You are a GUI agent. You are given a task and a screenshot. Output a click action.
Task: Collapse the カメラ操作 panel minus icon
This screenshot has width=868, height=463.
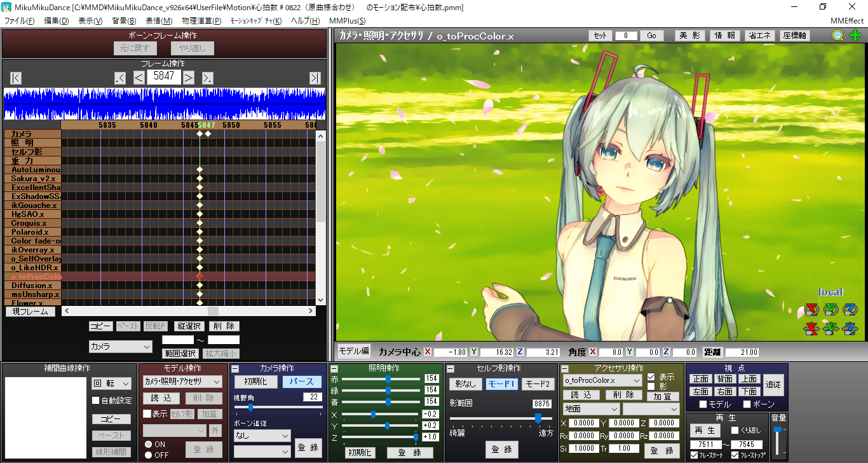coord(234,369)
